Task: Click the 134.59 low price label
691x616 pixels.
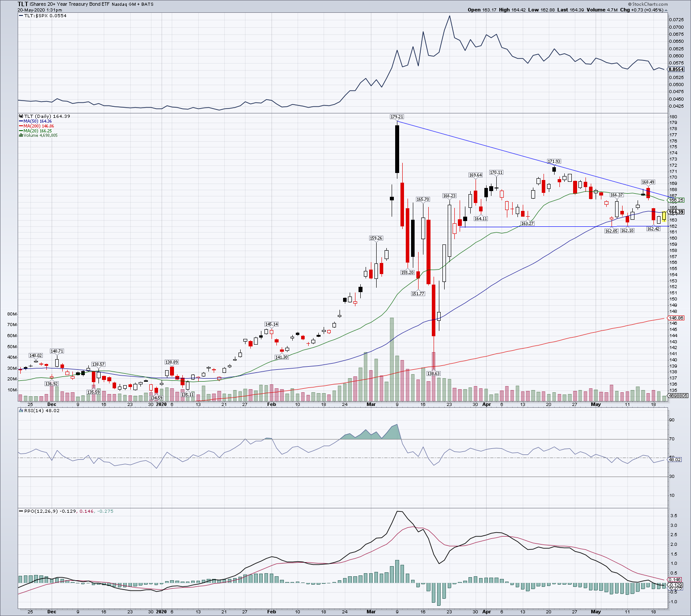Action: coord(156,398)
